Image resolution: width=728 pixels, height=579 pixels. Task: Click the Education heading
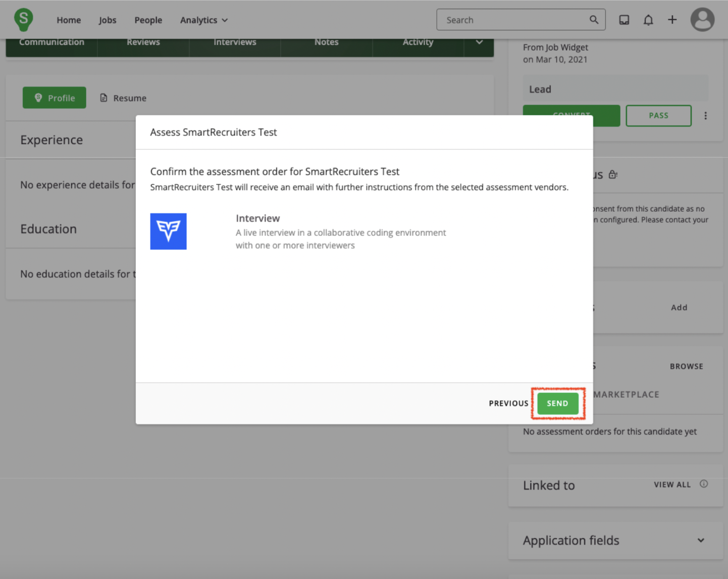tap(48, 229)
